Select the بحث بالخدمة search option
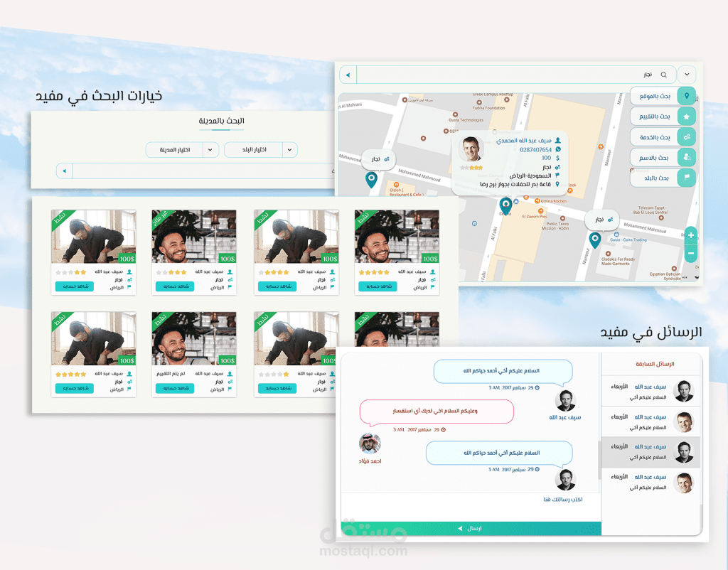The image size is (728, 570). 663,137
